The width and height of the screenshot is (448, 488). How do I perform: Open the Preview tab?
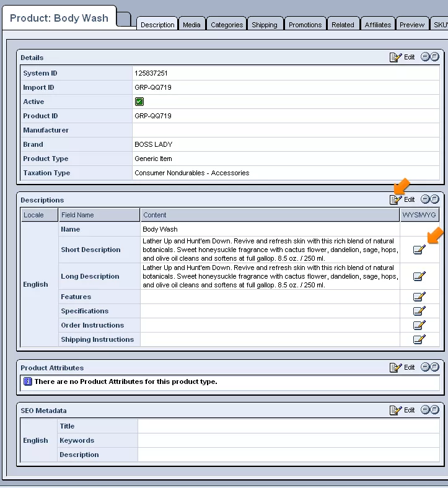[x=412, y=25]
